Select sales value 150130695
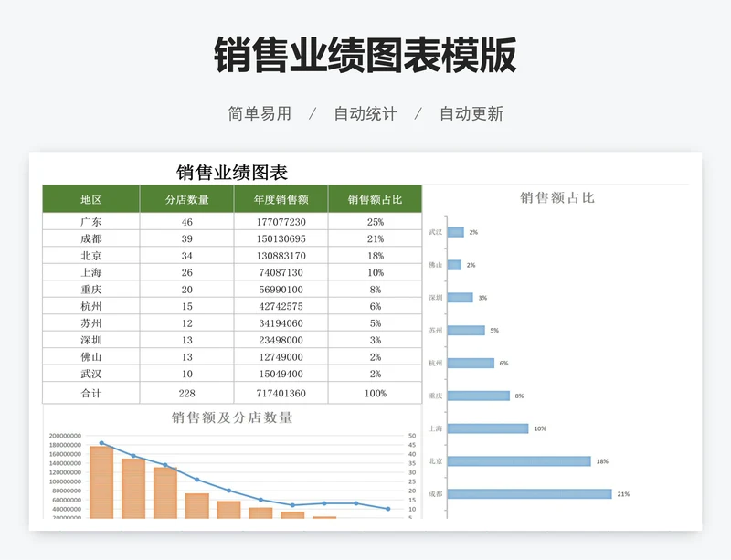The image size is (731, 560). tap(281, 238)
